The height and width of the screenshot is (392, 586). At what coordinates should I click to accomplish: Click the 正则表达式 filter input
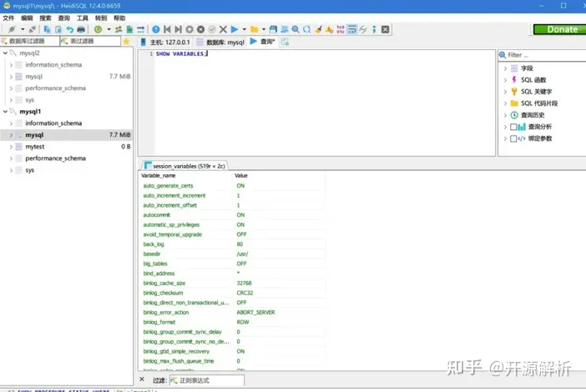[207, 380]
